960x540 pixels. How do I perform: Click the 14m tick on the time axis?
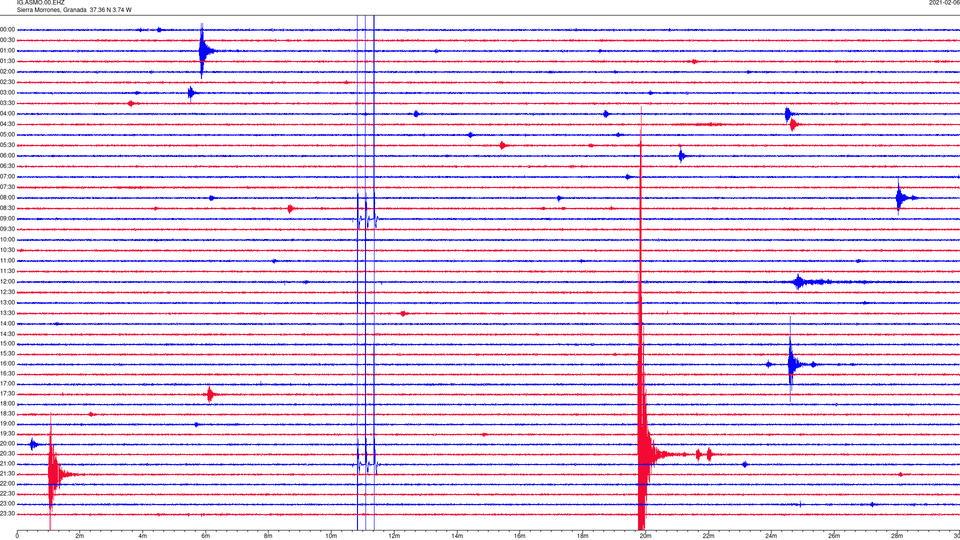(457, 536)
